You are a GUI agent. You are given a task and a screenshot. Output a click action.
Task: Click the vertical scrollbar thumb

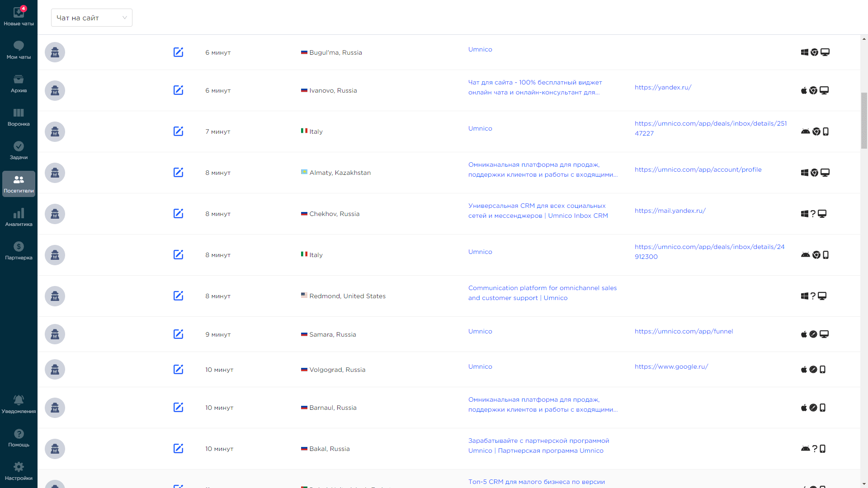click(864, 120)
